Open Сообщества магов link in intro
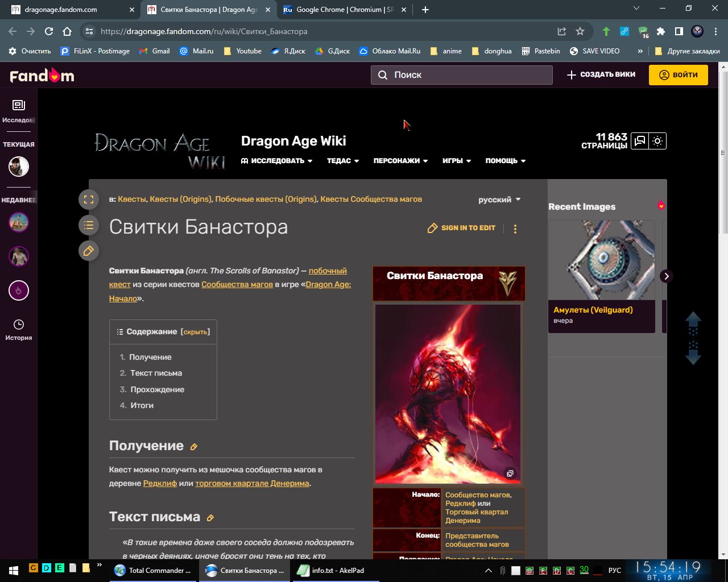The image size is (728, 582). point(237,284)
